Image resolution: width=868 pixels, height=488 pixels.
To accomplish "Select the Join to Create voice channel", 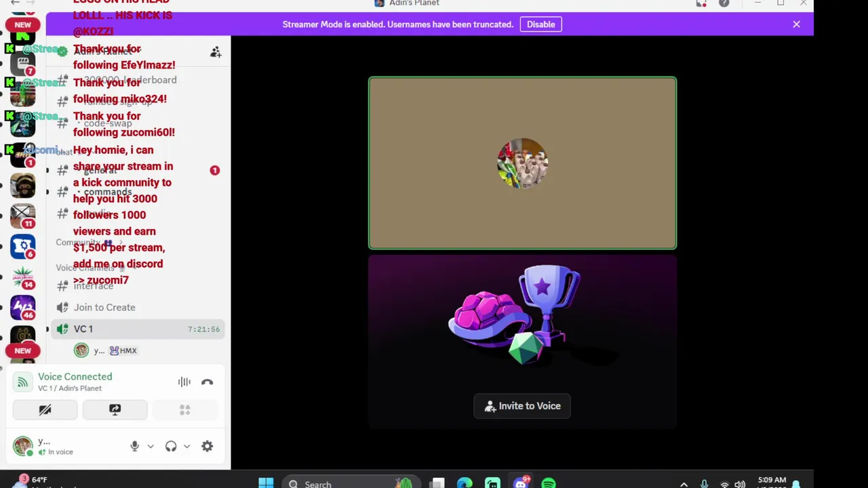I will click(138, 307).
